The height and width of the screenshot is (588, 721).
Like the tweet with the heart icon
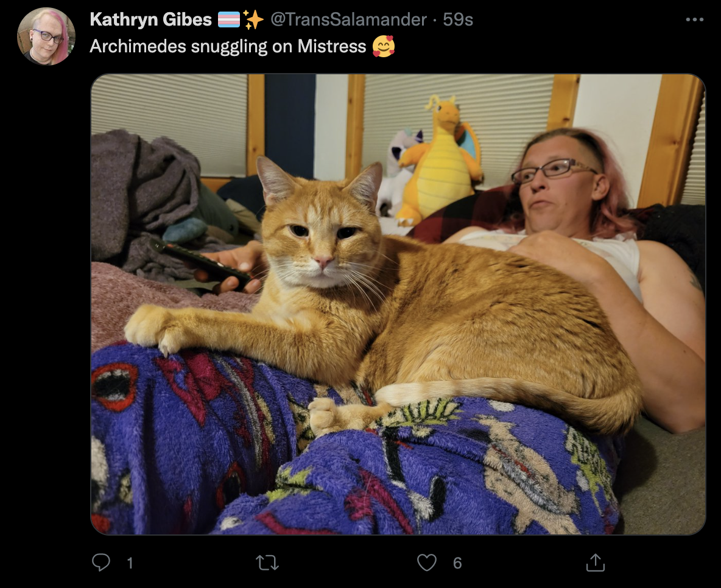(x=427, y=562)
